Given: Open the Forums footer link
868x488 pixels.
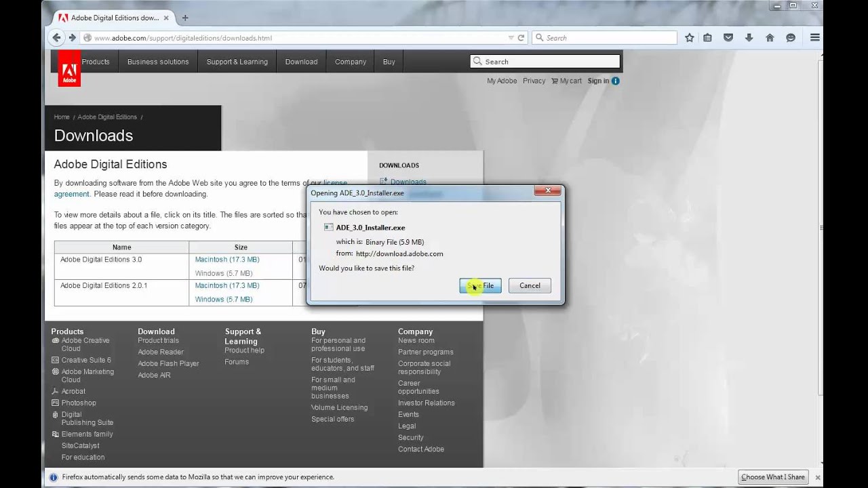Looking at the screenshot, I should [x=237, y=362].
